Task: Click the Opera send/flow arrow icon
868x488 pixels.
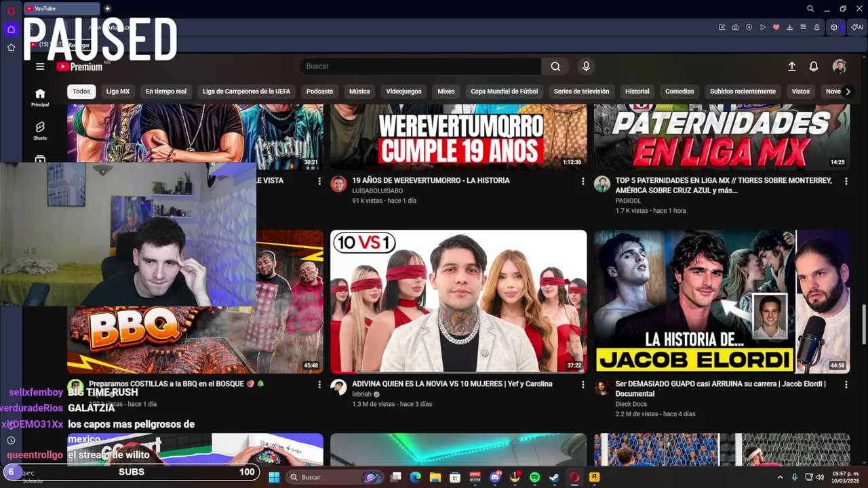Action: [x=763, y=27]
